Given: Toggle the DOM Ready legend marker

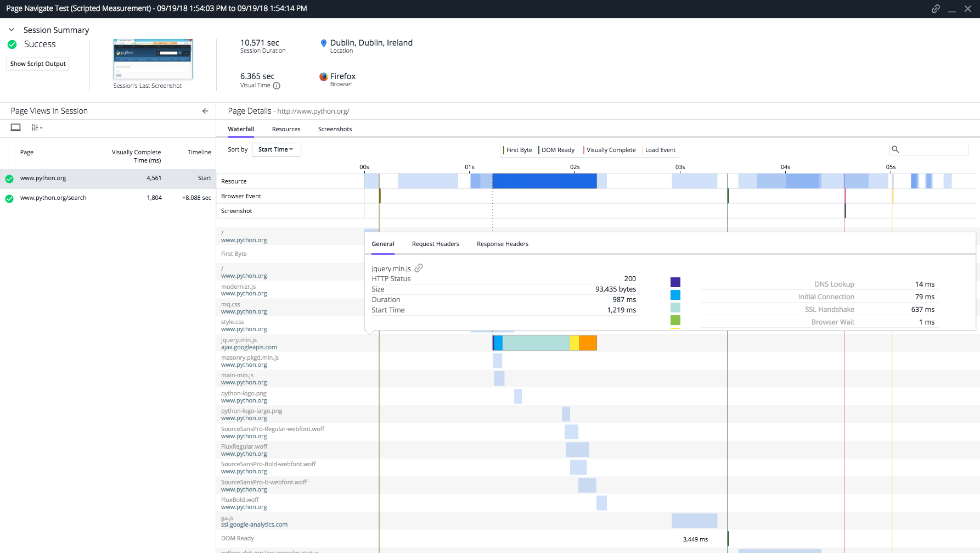Looking at the screenshot, I should click(x=557, y=150).
